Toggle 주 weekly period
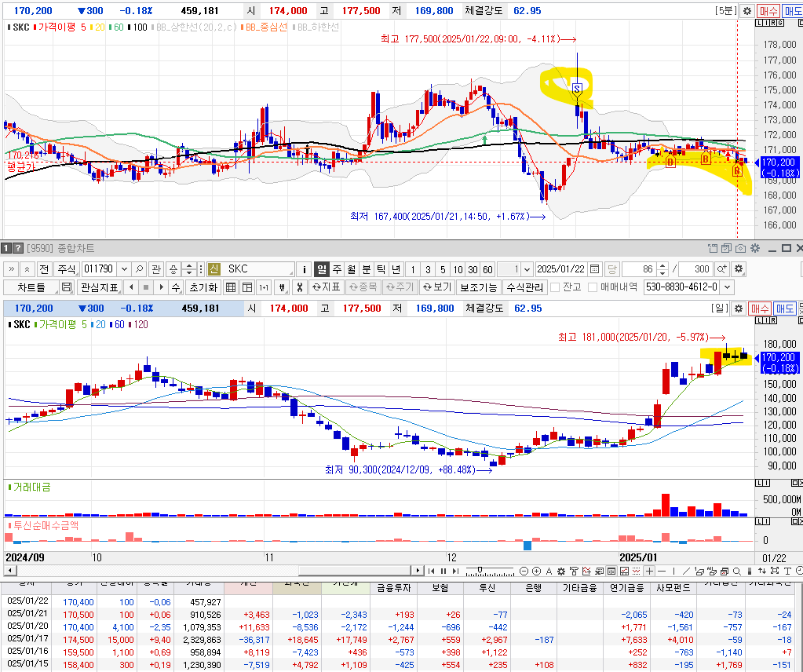803x672 pixels. (337, 269)
